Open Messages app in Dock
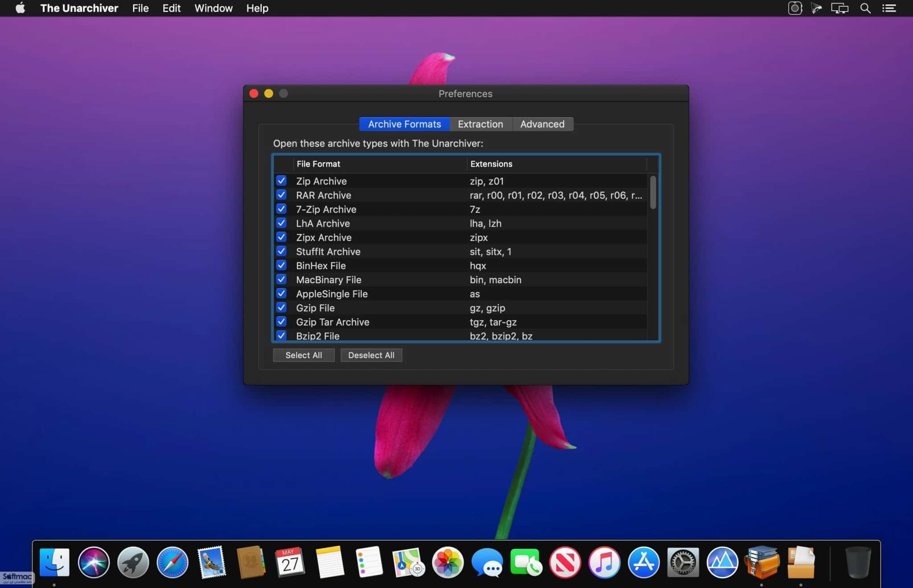 [x=487, y=563]
